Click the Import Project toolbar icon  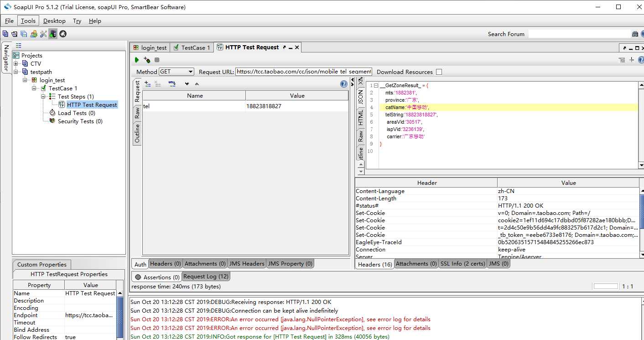point(14,34)
